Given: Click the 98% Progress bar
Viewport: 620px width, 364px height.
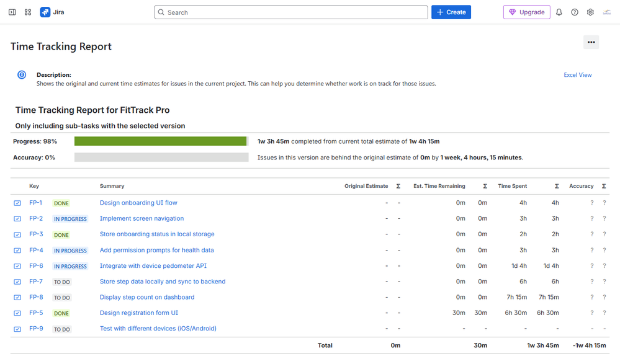Looking at the screenshot, I should coord(160,141).
